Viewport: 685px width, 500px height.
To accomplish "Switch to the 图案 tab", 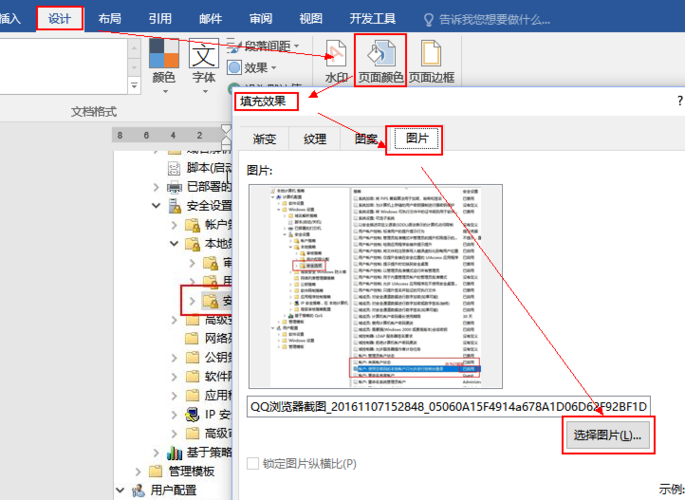I will point(366,139).
